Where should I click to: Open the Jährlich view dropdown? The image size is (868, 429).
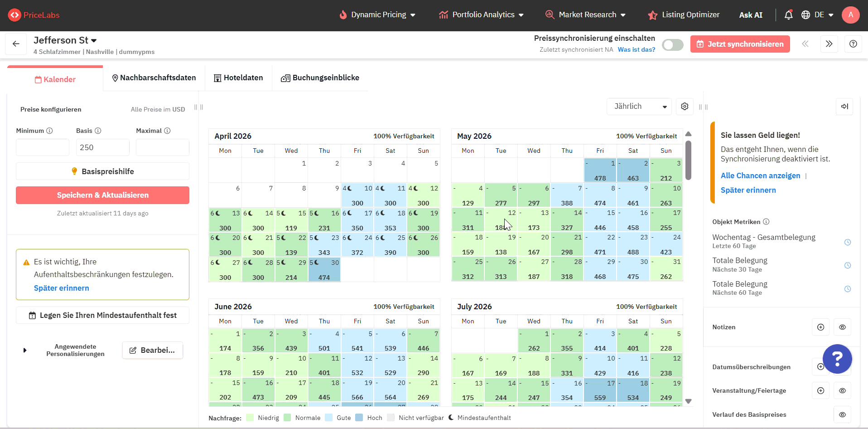[639, 107]
